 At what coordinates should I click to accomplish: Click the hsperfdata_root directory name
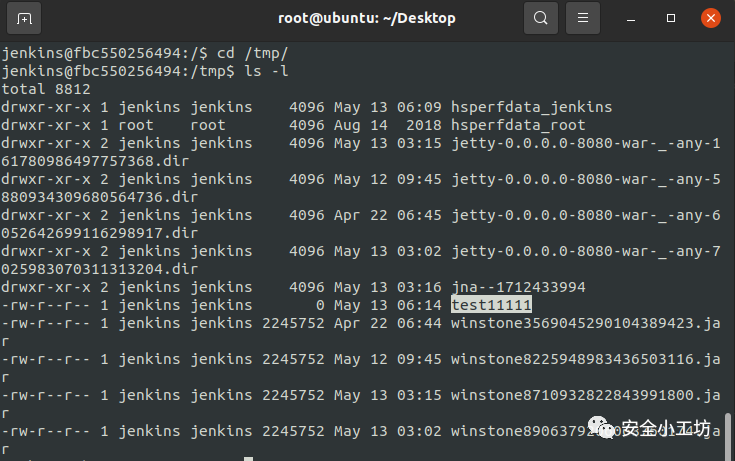point(518,125)
